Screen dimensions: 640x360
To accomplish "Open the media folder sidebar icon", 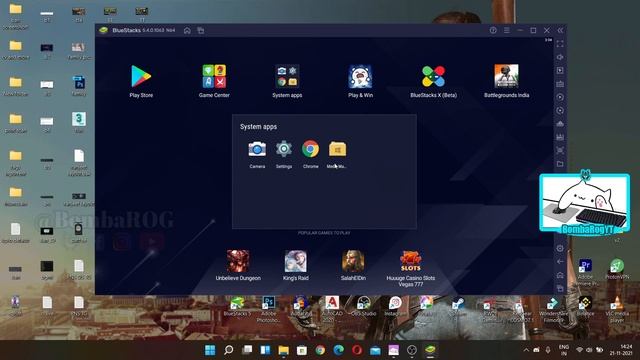I will [x=560, y=164].
